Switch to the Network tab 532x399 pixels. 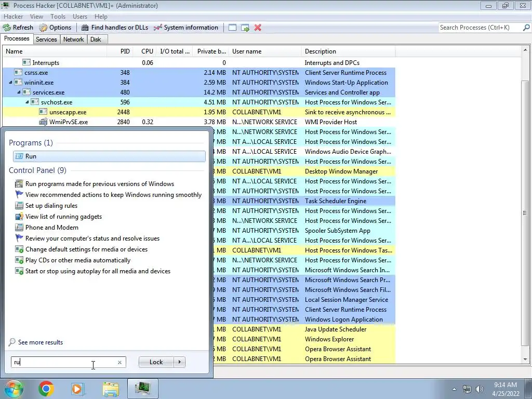coord(73,39)
